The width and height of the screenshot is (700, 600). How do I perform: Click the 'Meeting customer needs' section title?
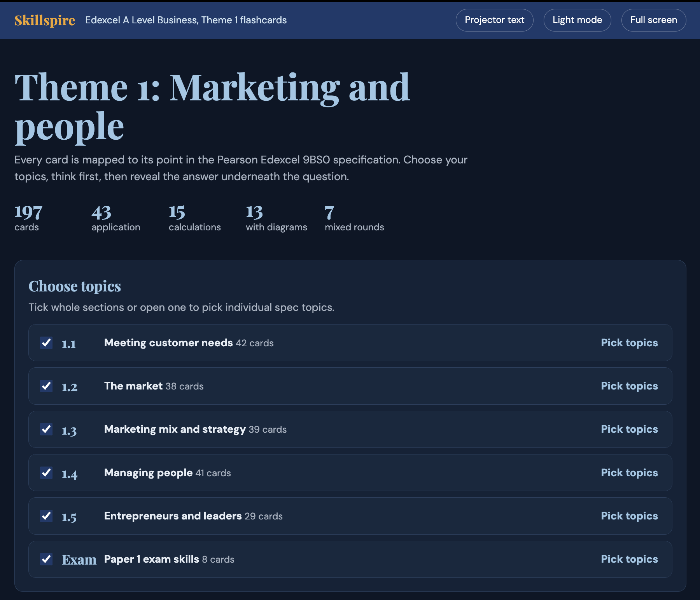coord(168,343)
